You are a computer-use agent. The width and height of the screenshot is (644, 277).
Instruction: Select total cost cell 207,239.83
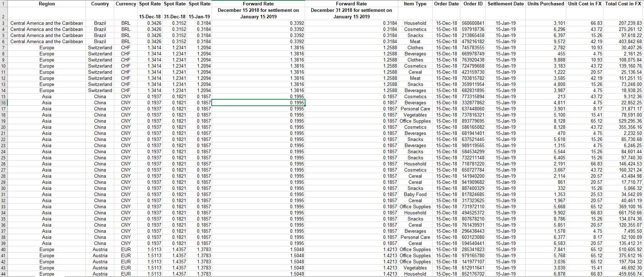623,23
